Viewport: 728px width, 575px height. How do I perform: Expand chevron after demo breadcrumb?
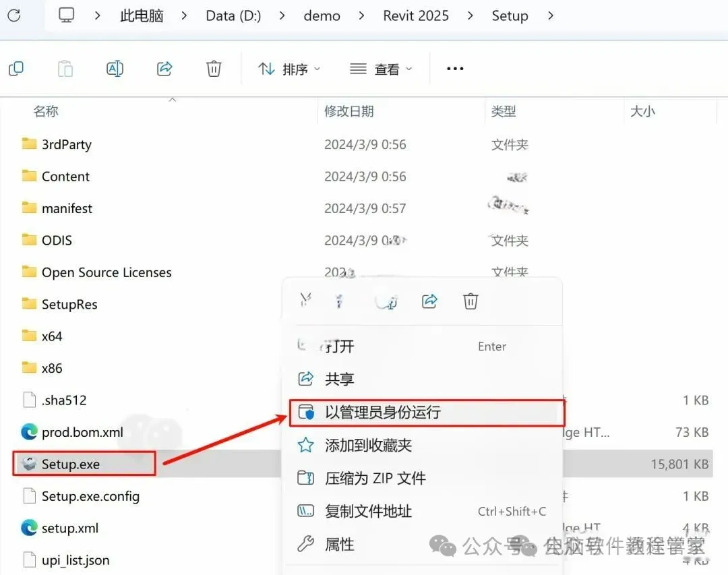coord(361,16)
